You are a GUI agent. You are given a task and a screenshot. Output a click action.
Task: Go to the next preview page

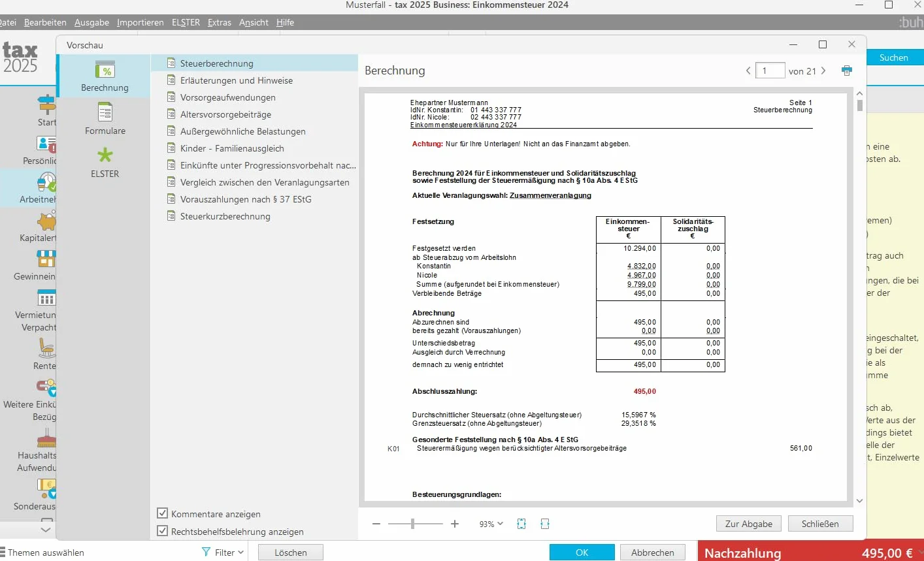(823, 71)
